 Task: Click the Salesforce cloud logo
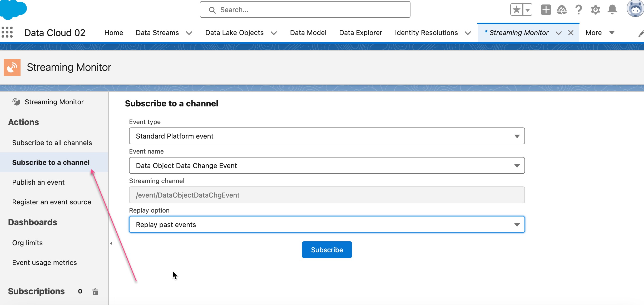tap(13, 9)
